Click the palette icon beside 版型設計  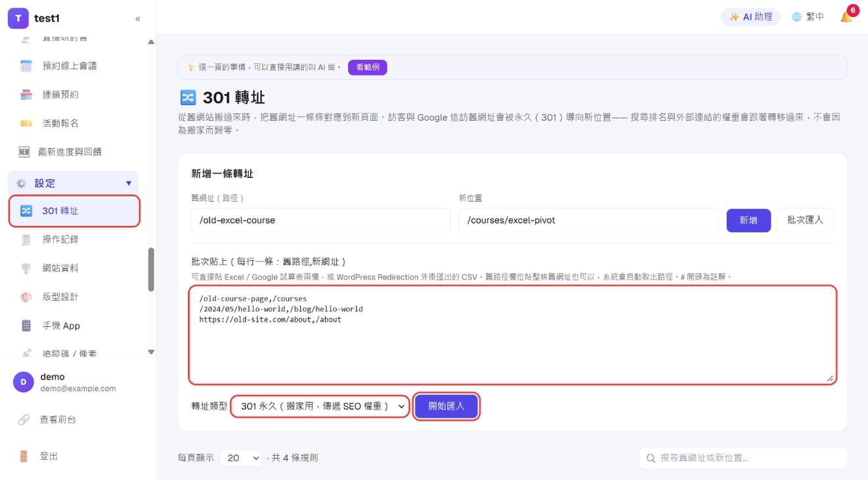pos(26,297)
